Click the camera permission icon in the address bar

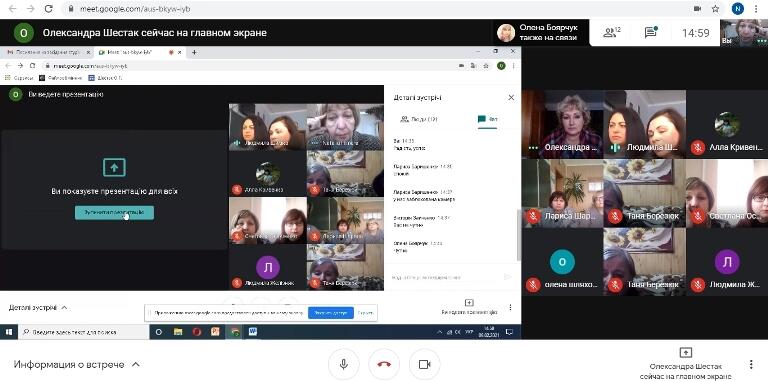click(697, 9)
